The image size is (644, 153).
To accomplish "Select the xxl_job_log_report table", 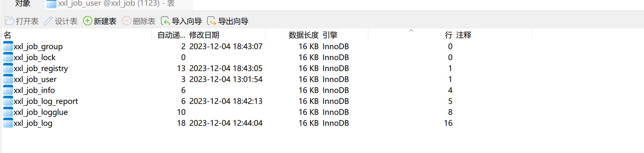I will (x=46, y=101).
